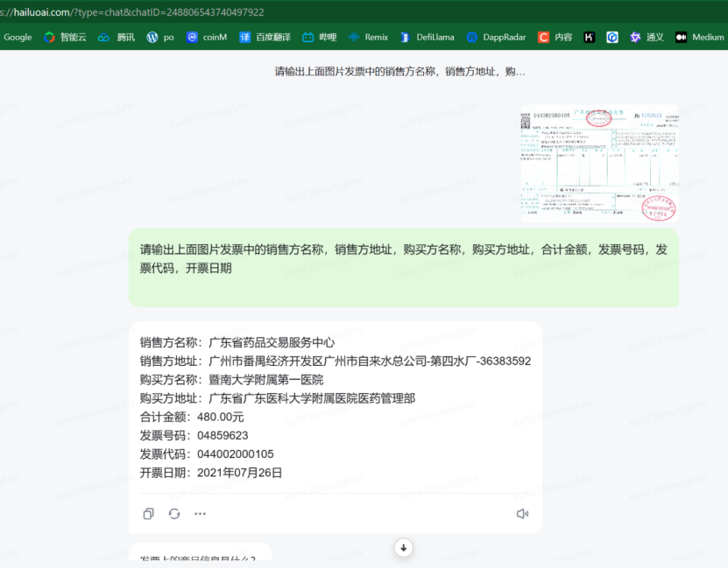Viewport: 728px width, 569px height.
Task: Open the uploaded invoice image thumbnail
Action: [x=599, y=164]
